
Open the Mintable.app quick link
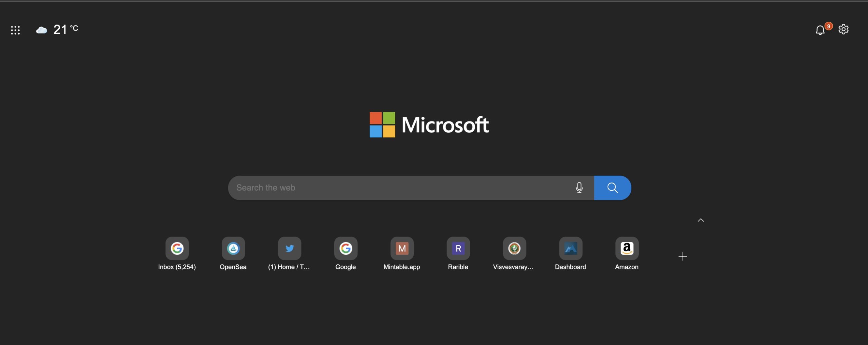[402, 253]
